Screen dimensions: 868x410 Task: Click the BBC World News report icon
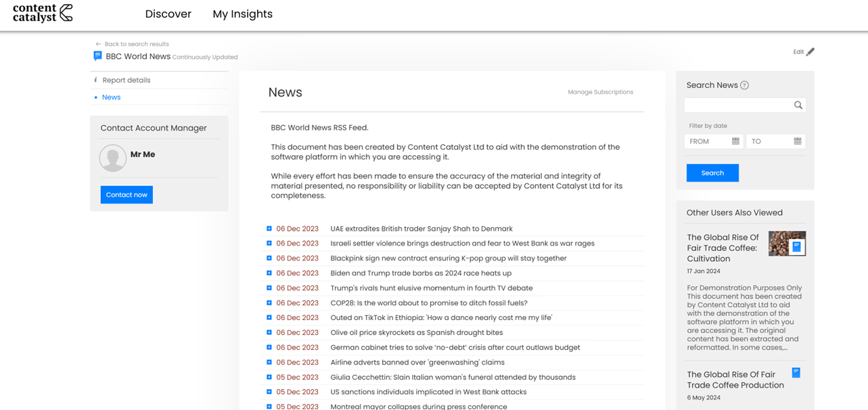97,56
